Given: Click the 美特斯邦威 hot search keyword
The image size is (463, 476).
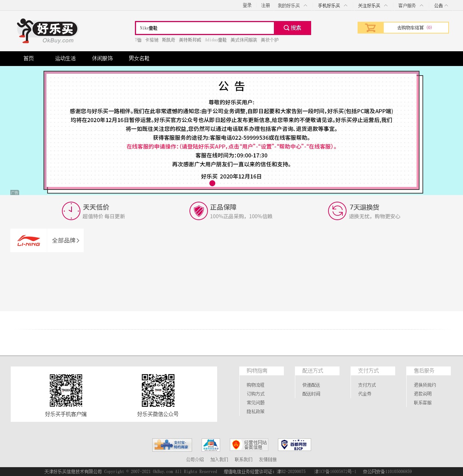Looking at the screenshot, I should click(190, 40).
